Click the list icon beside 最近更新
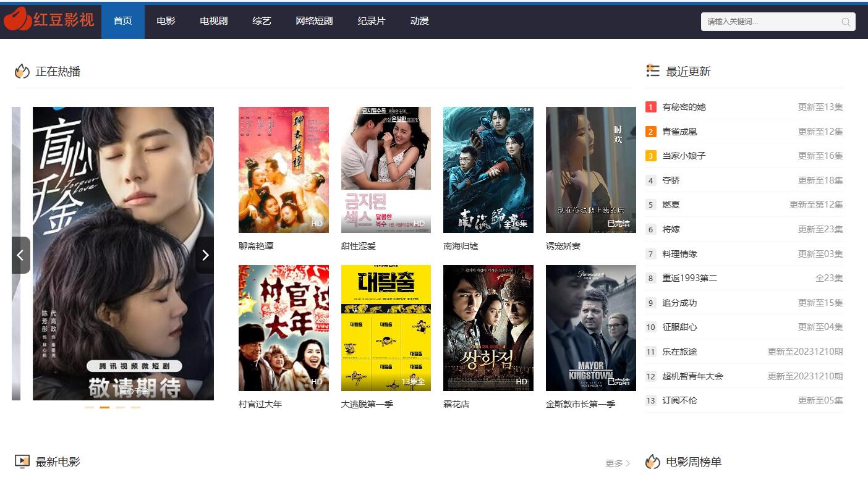868x477 pixels. 653,70
